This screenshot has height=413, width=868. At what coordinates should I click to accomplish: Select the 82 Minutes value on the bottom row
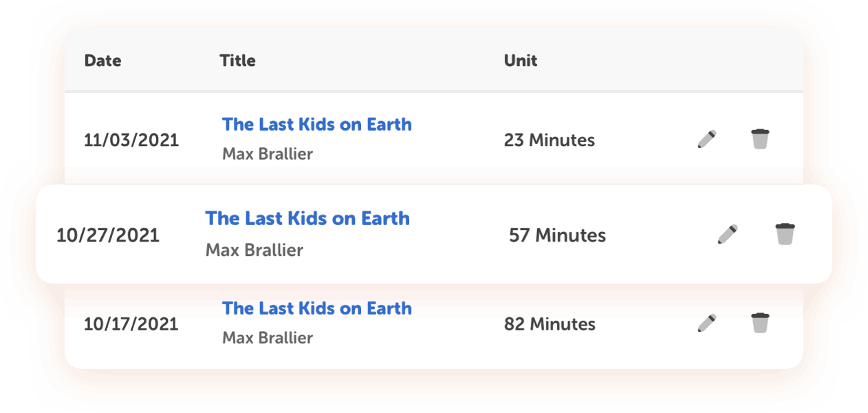549,324
